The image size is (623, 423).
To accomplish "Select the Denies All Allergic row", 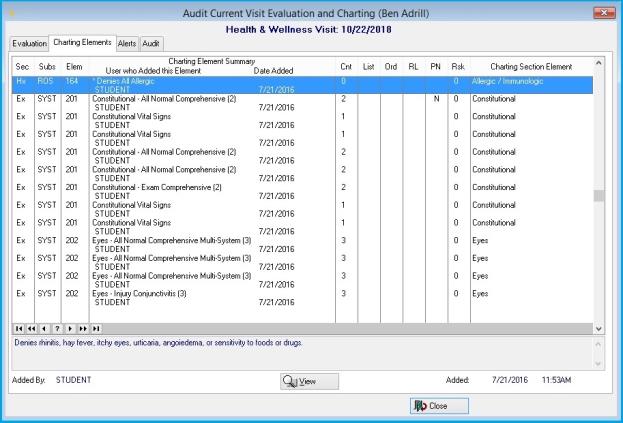I will (x=302, y=85).
